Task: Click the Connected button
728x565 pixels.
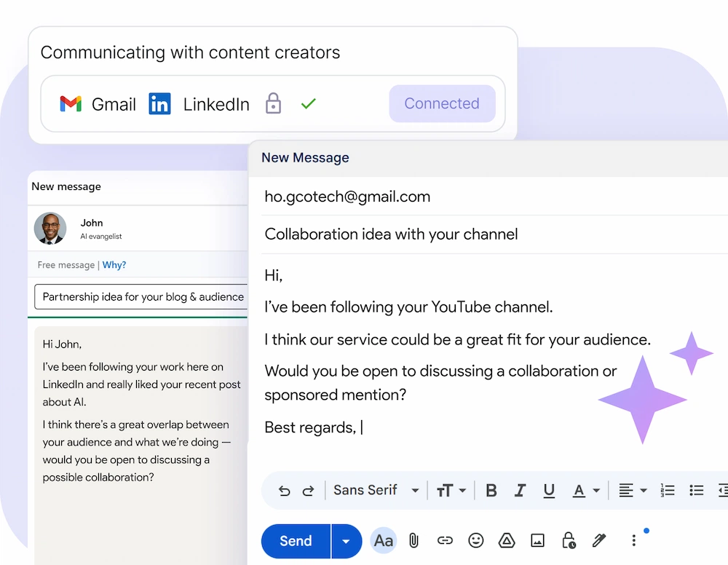Action: (442, 103)
